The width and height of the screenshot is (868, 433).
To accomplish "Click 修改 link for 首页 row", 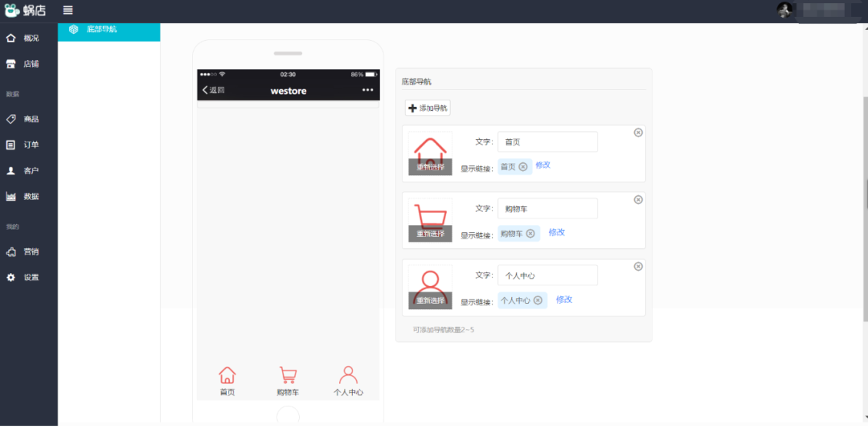I will point(543,165).
